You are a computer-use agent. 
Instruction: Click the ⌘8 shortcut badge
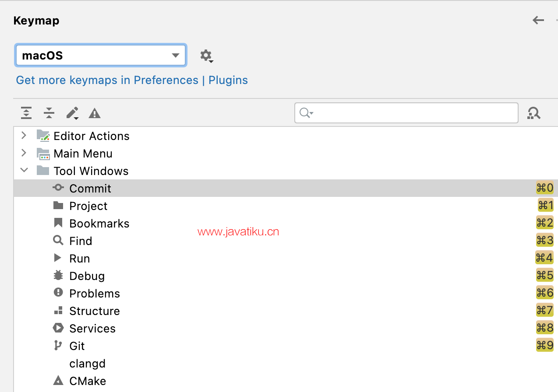[x=545, y=328]
